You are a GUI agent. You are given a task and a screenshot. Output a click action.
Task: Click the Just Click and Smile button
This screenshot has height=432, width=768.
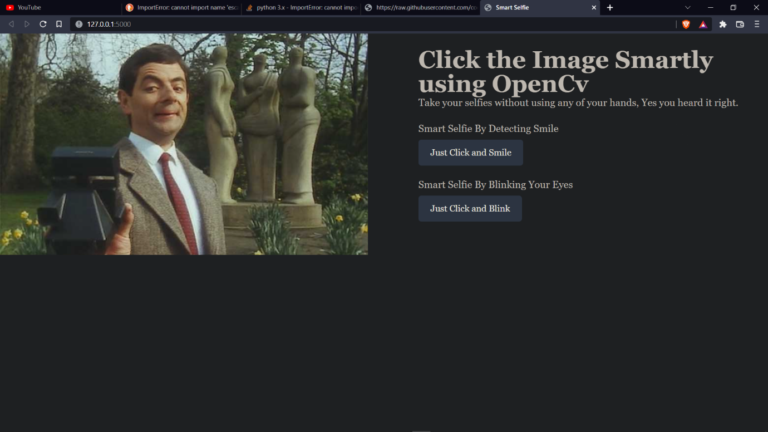point(470,152)
